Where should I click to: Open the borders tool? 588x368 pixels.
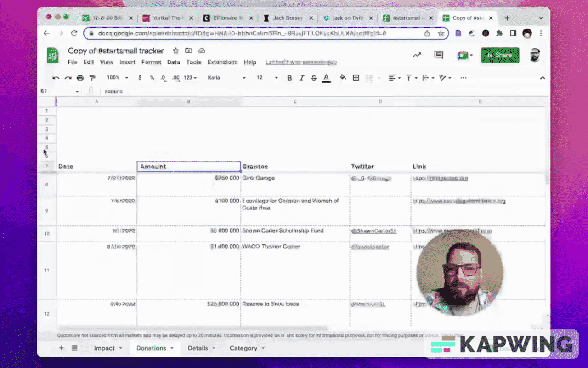point(356,78)
